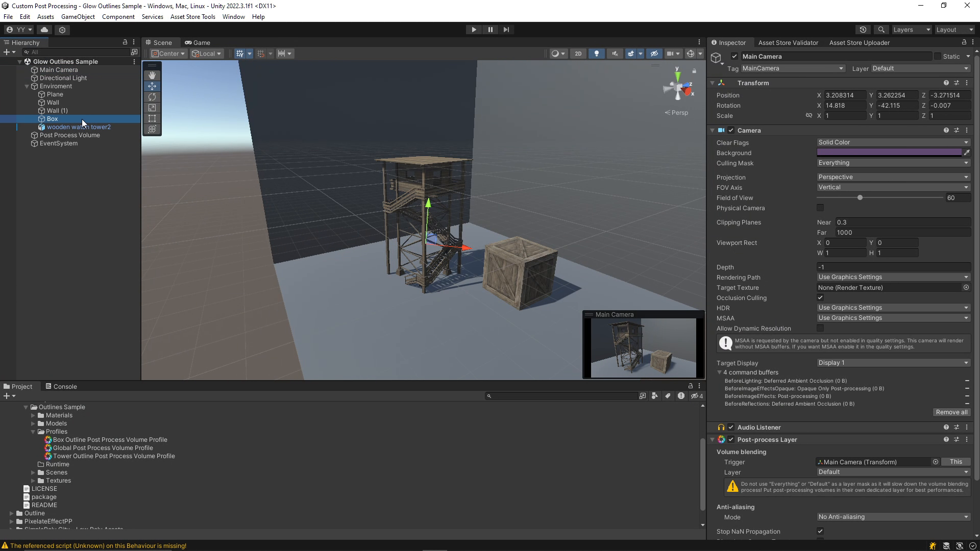Screen dimensions: 980x551
Task: Lock the Hierarchy panel
Action: click(x=125, y=42)
